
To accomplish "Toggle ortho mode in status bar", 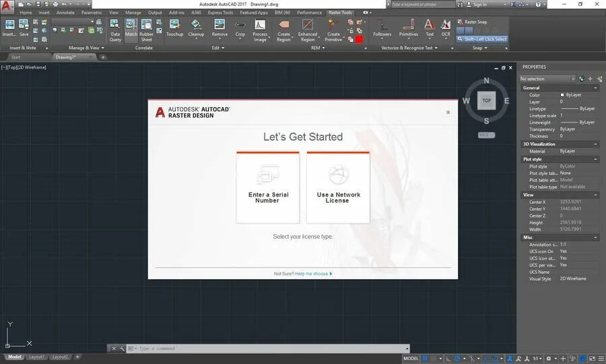I will click(x=448, y=359).
